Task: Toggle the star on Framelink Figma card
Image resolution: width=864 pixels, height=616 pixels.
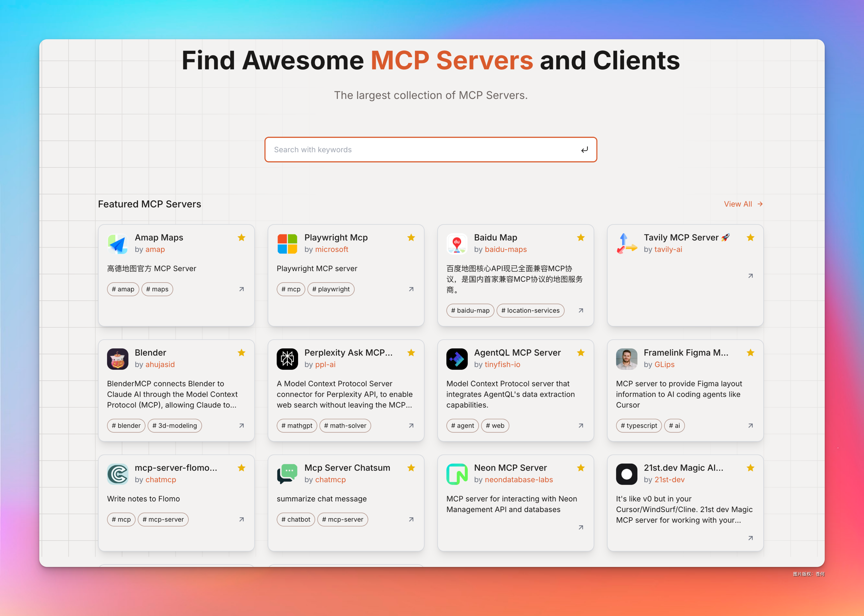Action: (x=750, y=352)
